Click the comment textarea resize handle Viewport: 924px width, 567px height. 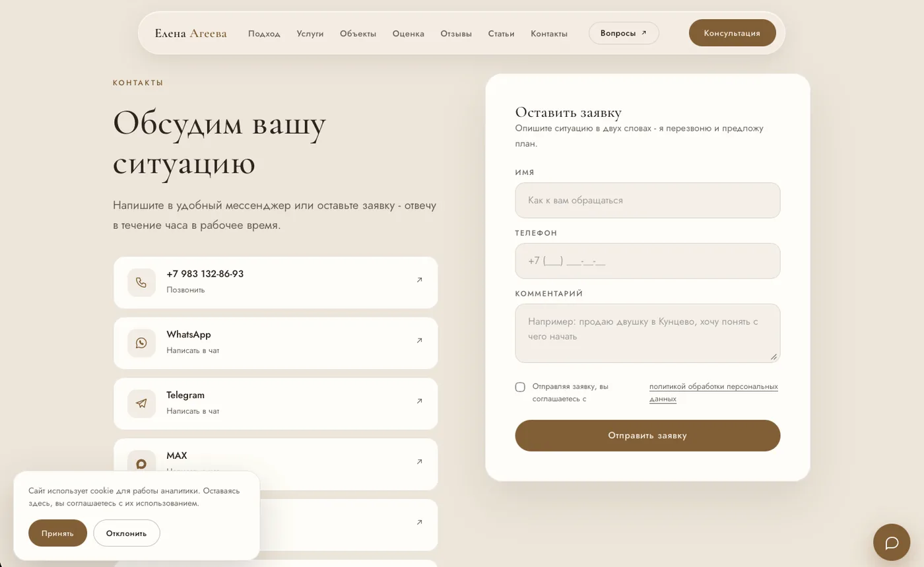(774, 356)
